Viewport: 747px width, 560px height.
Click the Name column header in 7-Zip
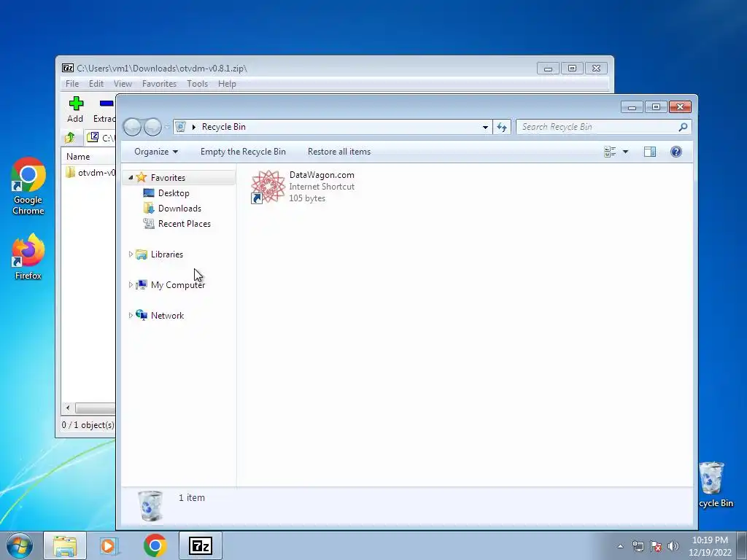(88, 157)
